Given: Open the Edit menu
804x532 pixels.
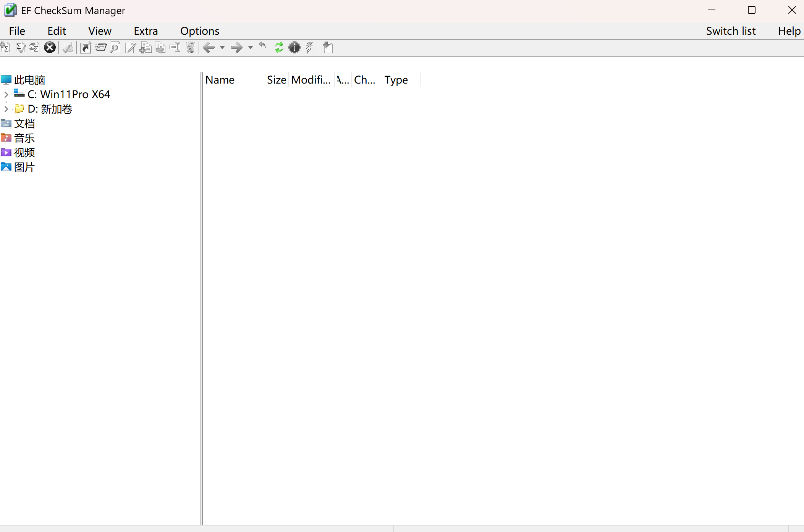Looking at the screenshot, I should coord(57,31).
